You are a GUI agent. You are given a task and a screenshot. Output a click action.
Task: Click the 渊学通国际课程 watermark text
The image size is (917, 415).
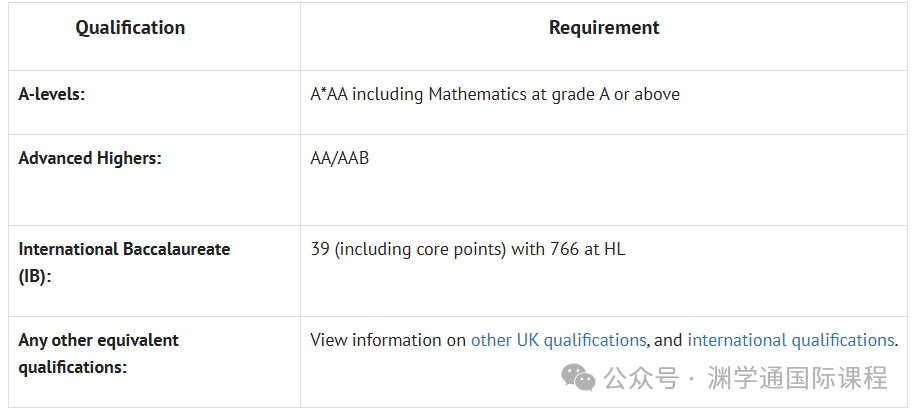pos(797,378)
